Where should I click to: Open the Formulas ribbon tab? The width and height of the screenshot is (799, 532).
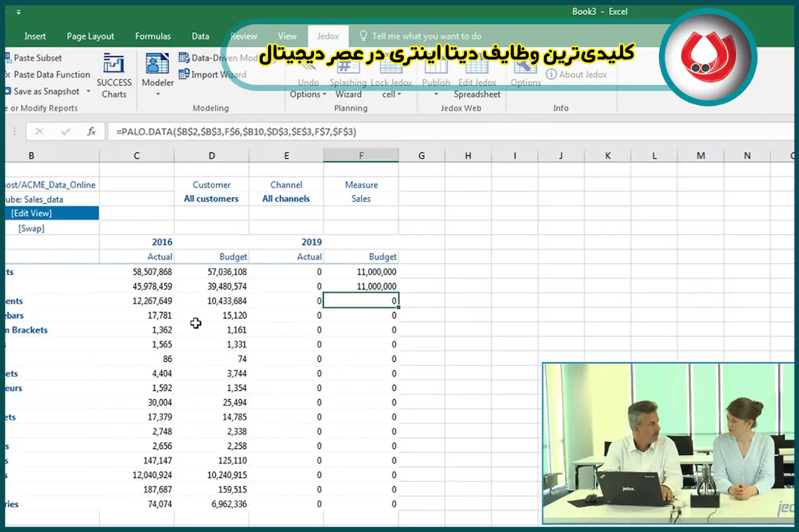pyautogui.click(x=153, y=36)
